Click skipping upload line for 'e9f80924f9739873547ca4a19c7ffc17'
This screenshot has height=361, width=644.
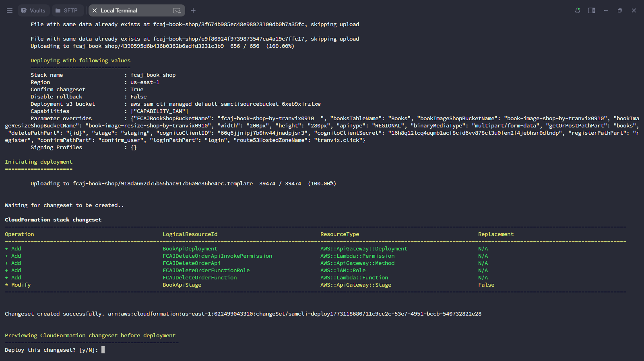[195, 39]
